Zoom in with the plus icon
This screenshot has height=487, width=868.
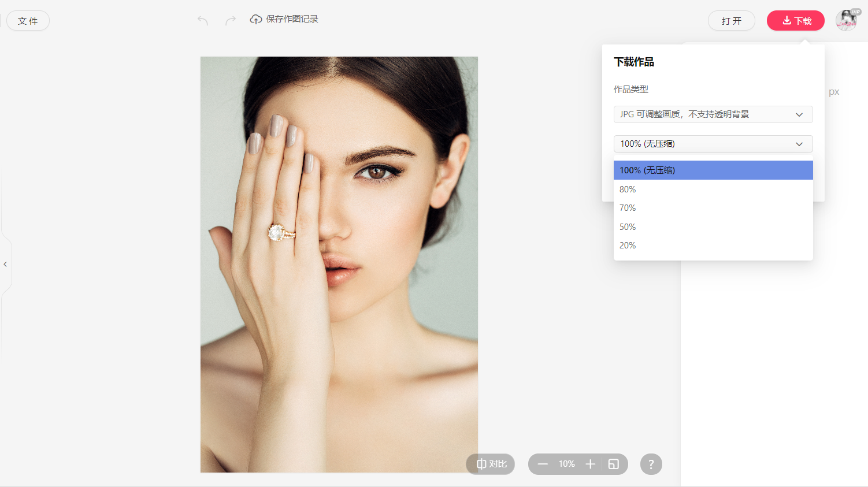tap(590, 464)
